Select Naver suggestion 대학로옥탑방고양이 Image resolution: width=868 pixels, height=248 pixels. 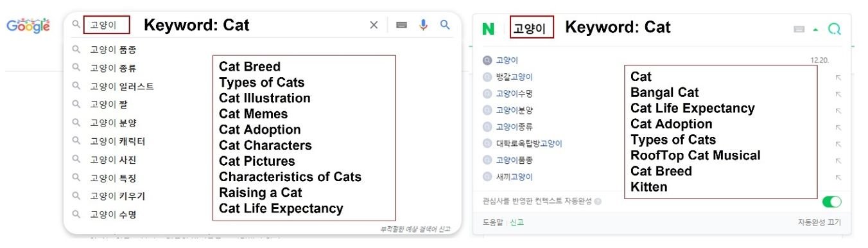[529, 144]
